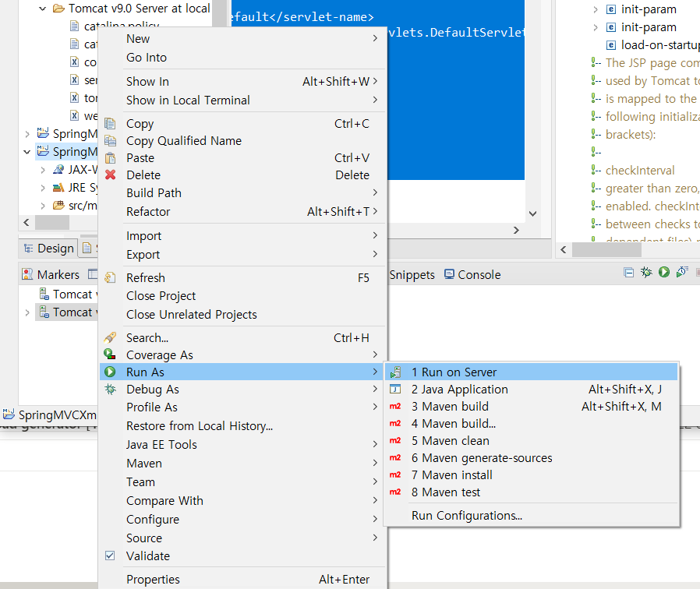
Task: Expand the second init-param outline node
Action: coord(596,27)
